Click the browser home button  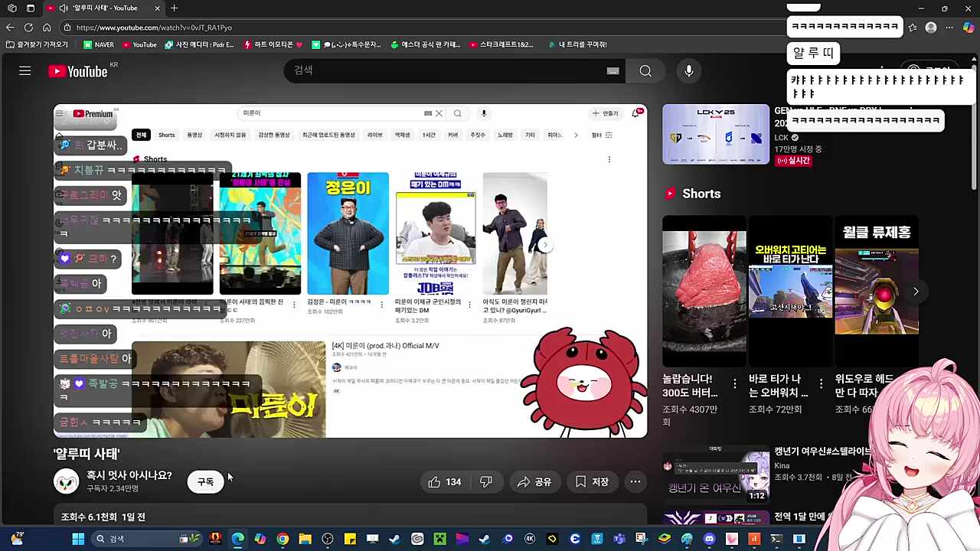[x=47, y=28]
